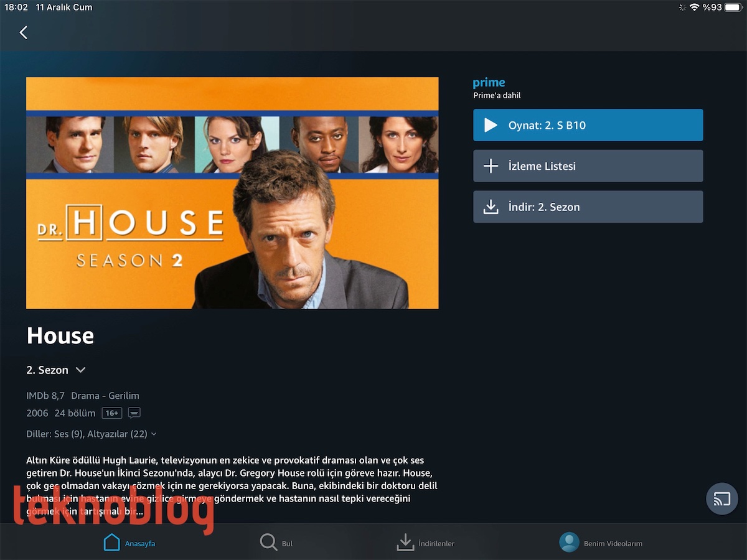Tap the House Season 2 poster image
The image size is (747, 560).
tap(232, 193)
